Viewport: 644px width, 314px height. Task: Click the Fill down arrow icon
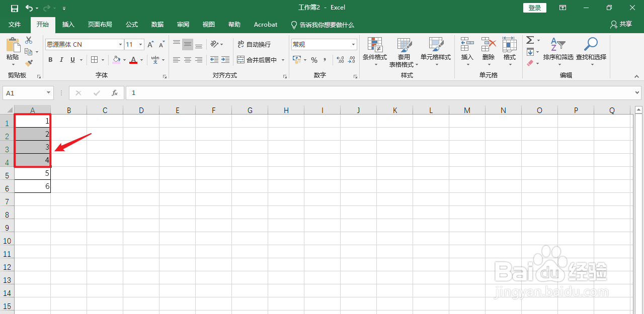(530, 52)
